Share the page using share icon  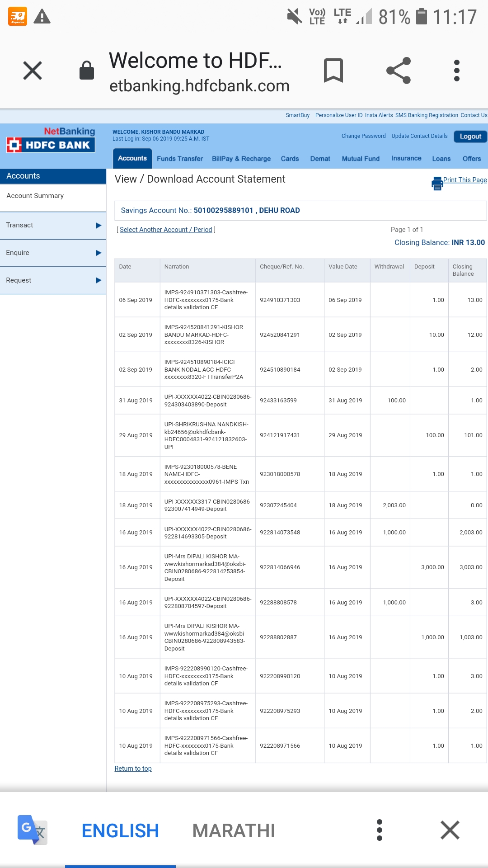pos(399,71)
